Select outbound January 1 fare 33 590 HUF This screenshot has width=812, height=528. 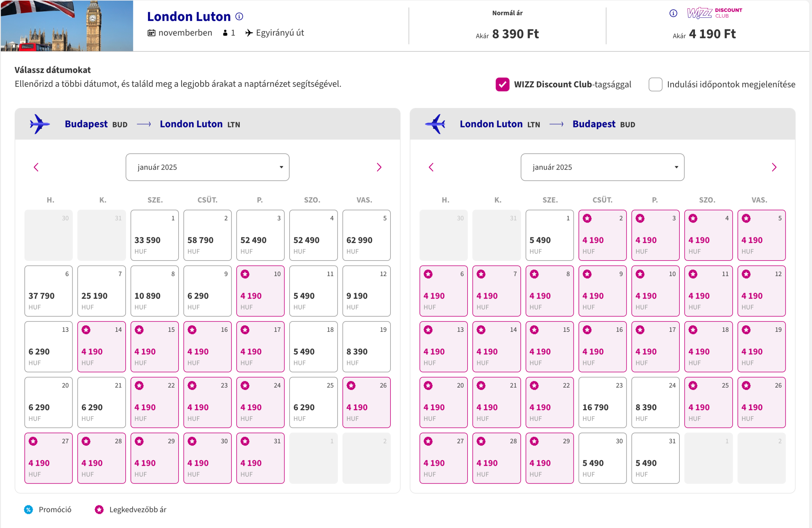click(x=154, y=235)
